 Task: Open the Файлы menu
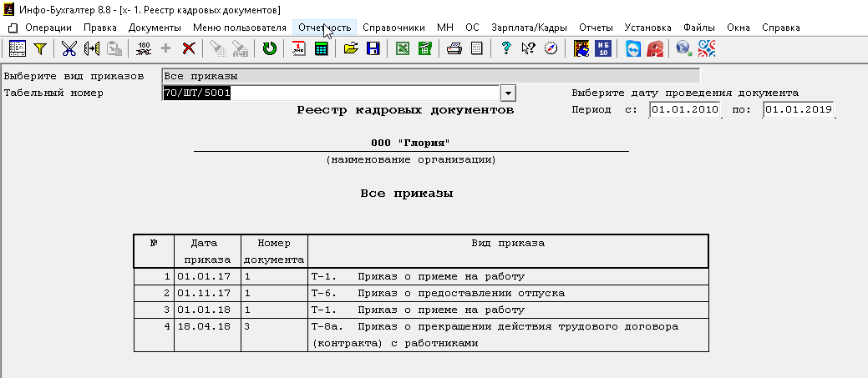pos(699,28)
